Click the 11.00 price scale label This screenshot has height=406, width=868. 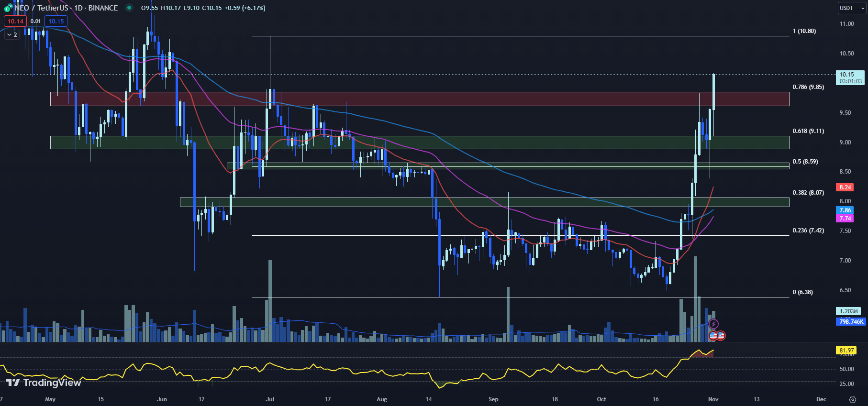[846, 24]
